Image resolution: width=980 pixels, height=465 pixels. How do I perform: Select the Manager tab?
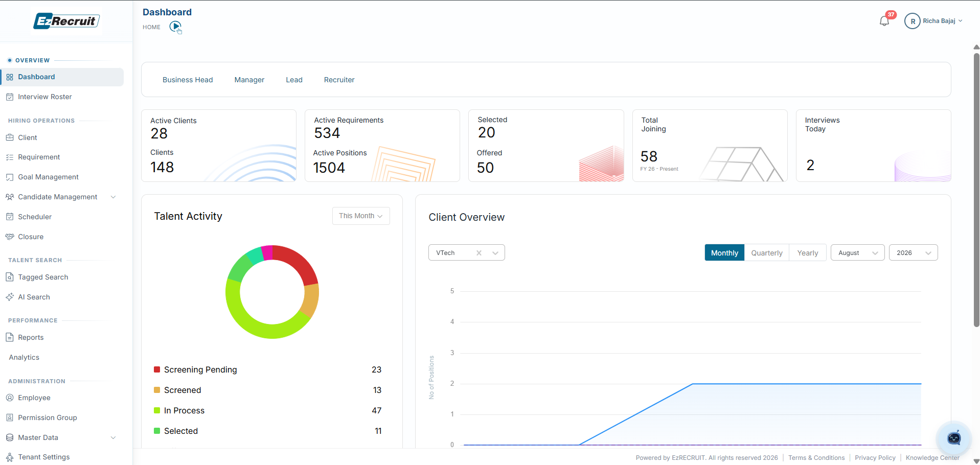point(249,80)
